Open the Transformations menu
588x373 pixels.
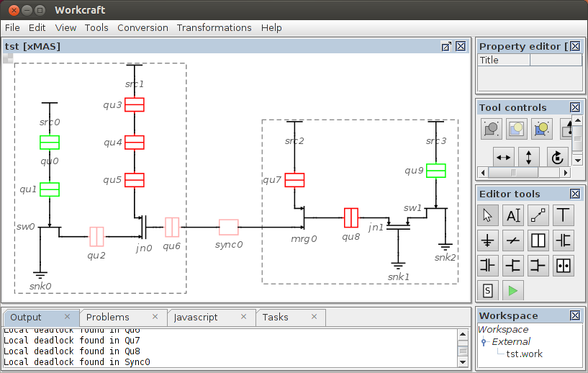[x=214, y=27]
